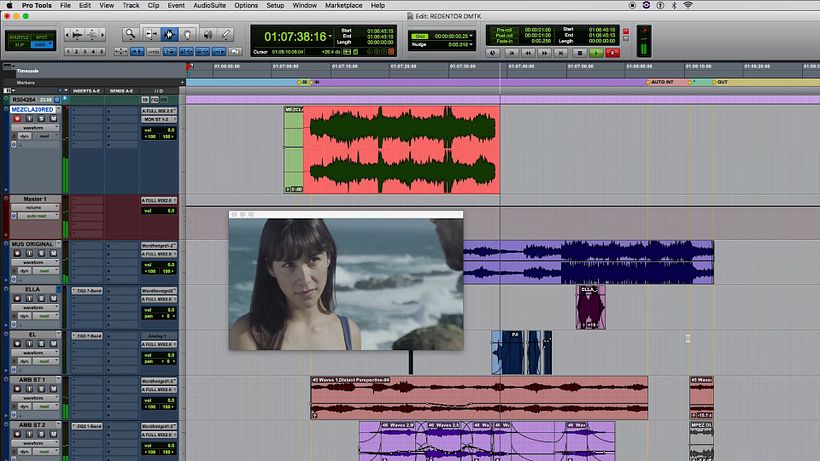The image size is (820, 461).
Task: Open the AudioSuite menu
Action: pos(209,5)
